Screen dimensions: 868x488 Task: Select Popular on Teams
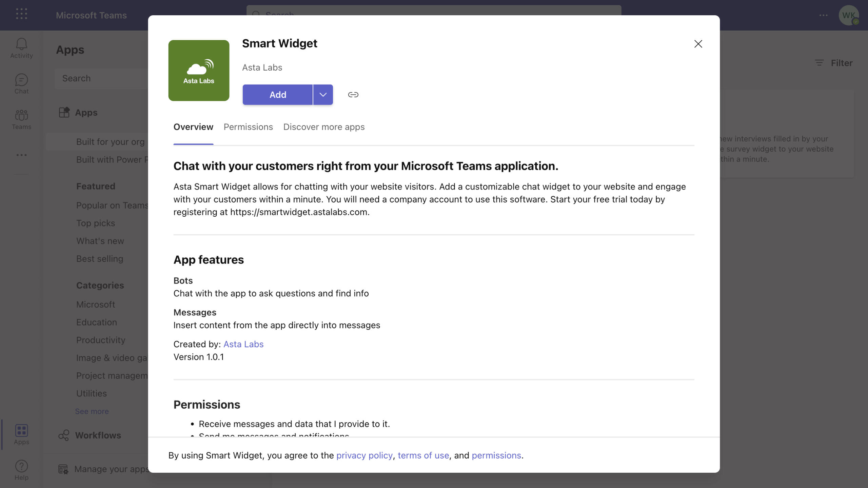tap(112, 205)
